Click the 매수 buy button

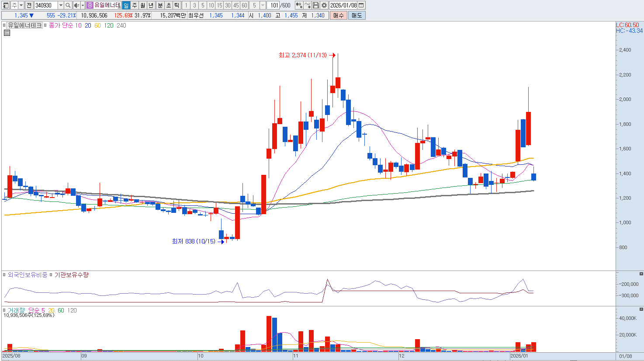pyautogui.click(x=338, y=15)
